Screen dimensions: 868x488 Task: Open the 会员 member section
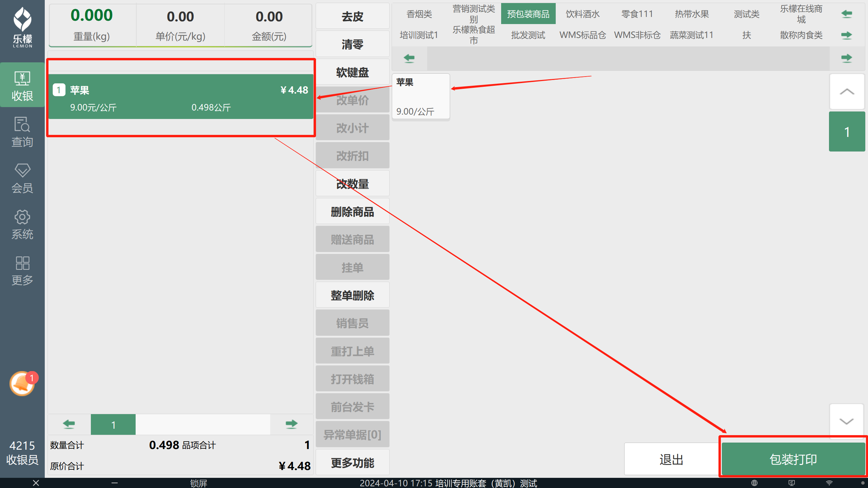(x=22, y=178)
